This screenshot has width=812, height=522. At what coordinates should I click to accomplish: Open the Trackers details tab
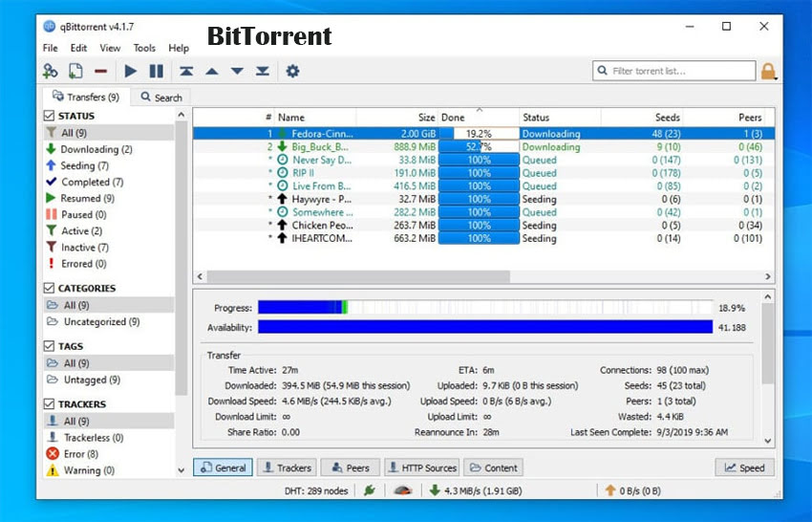click(x=287, y=468)
